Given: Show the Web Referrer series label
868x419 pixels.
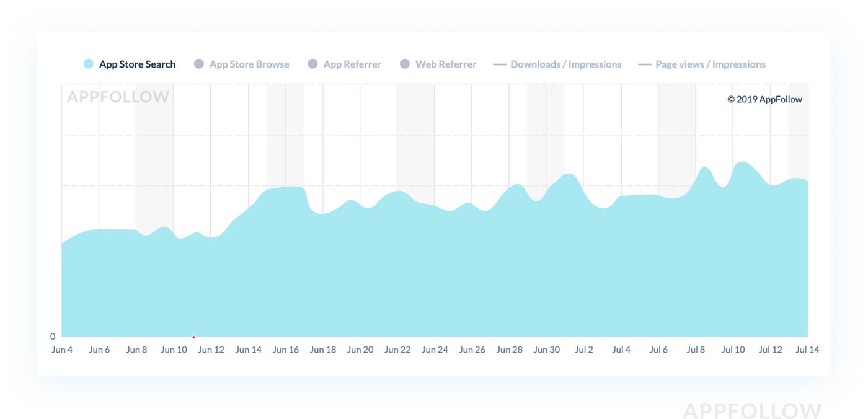Looking at the screenshot, I should click(x=446, y=64).
